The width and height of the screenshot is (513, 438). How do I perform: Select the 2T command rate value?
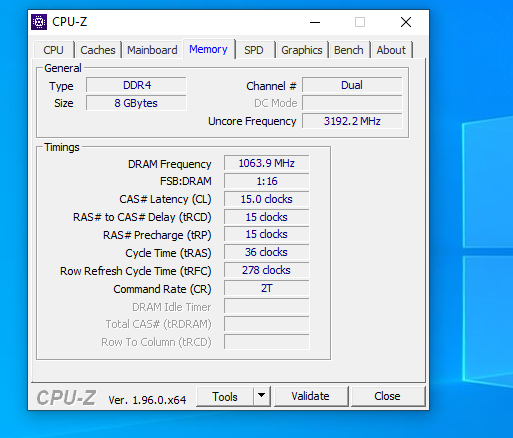[267, 288]
